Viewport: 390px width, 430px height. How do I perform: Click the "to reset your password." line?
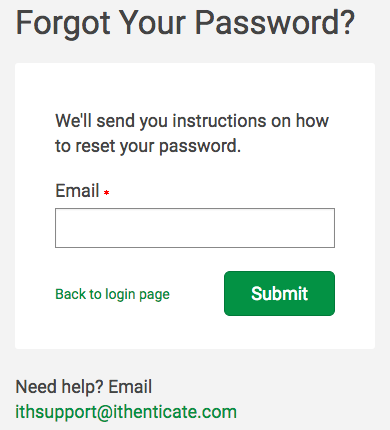click(x=148, y=146)
